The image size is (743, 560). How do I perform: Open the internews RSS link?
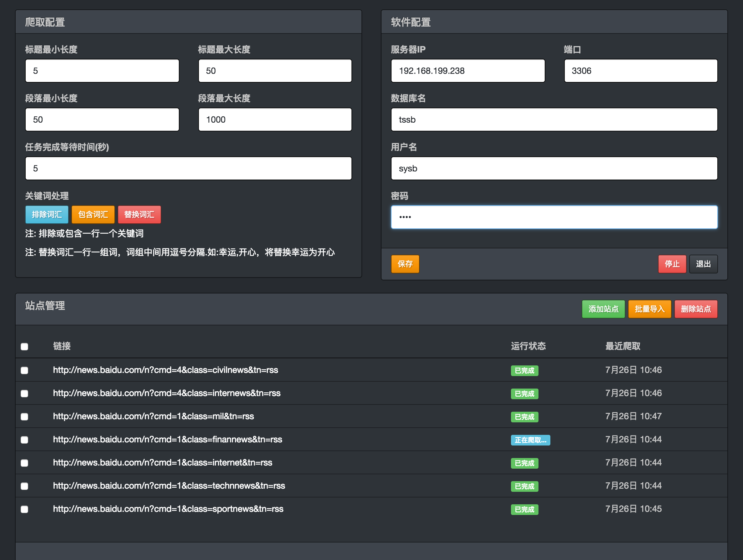(167, 393)
